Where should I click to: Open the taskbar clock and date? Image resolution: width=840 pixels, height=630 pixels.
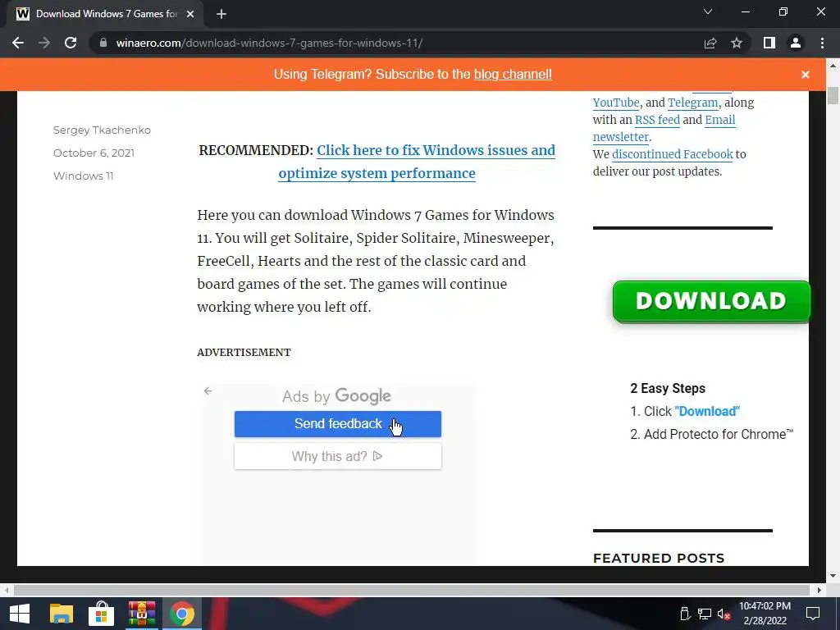[765, 614]
